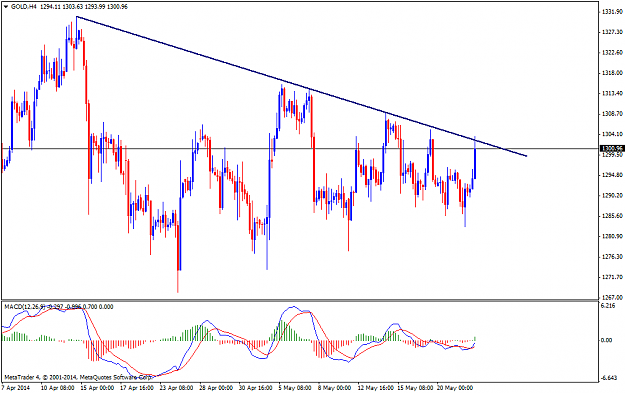Click the 0.00 MACD scale value
Image resolution: width=625 pixels, height=393 pixels.
(607, 340)
